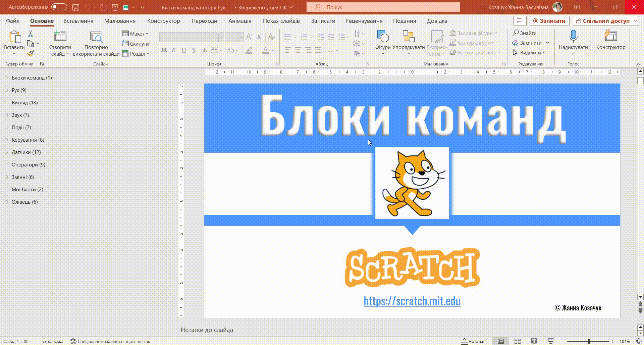Select the Scratch cat image
The image size is (644, 345).
click(x=412, y=183)
